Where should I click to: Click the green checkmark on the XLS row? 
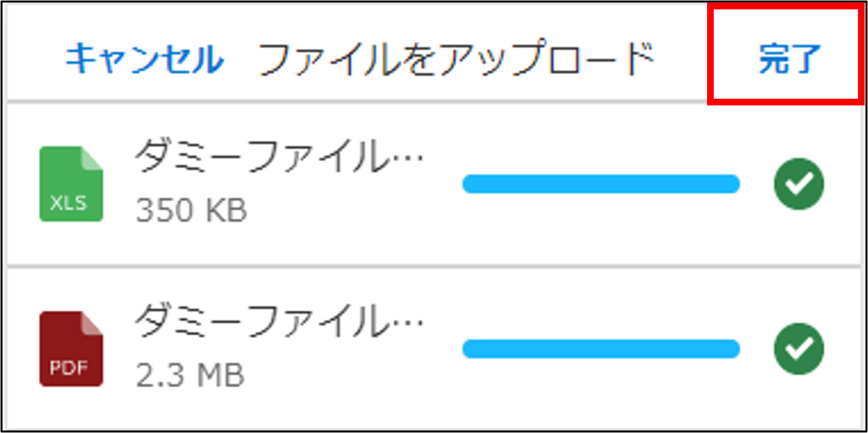click(799, 184)
